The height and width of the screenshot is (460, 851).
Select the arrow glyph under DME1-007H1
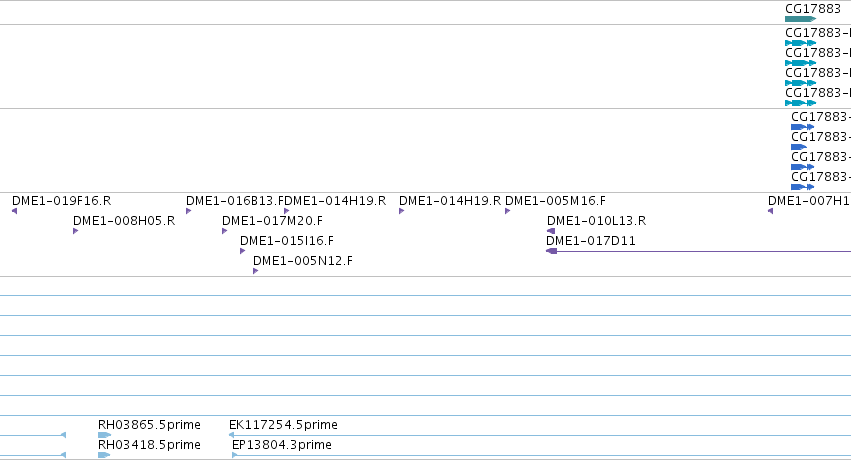pyautogui.click(x=770, y=211)
